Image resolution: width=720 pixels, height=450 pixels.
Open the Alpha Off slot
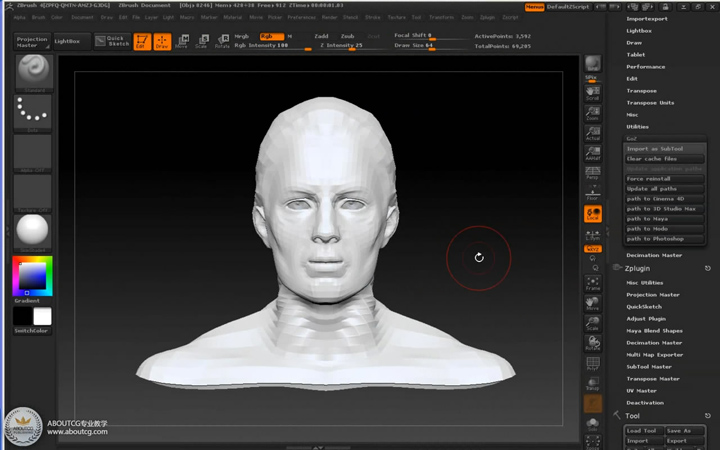coord(33,153)
